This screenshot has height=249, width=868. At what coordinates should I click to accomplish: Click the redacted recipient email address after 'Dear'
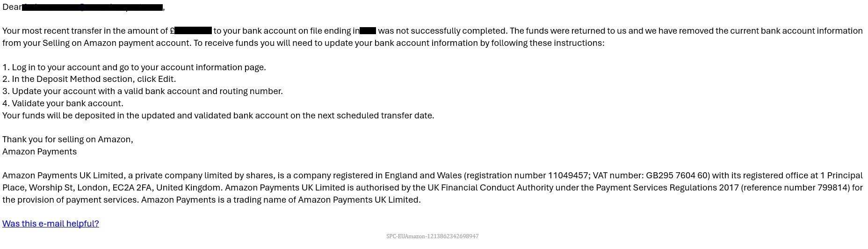92,7
